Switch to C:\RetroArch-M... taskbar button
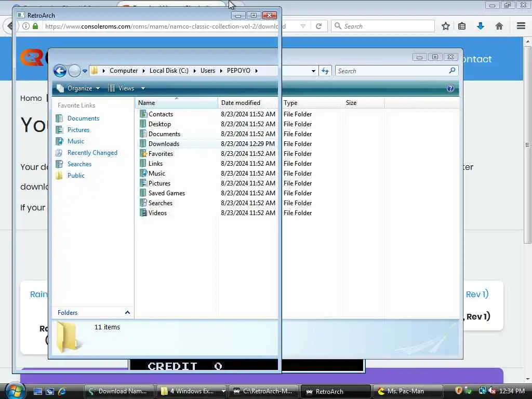This screenshot has width=532, height=399. point(264,391)
